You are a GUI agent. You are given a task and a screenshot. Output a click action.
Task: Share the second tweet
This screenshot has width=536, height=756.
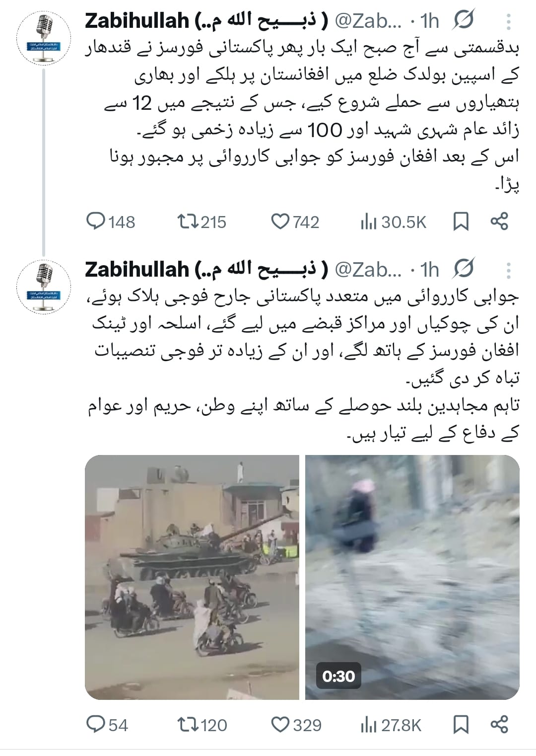click(499, 725)
